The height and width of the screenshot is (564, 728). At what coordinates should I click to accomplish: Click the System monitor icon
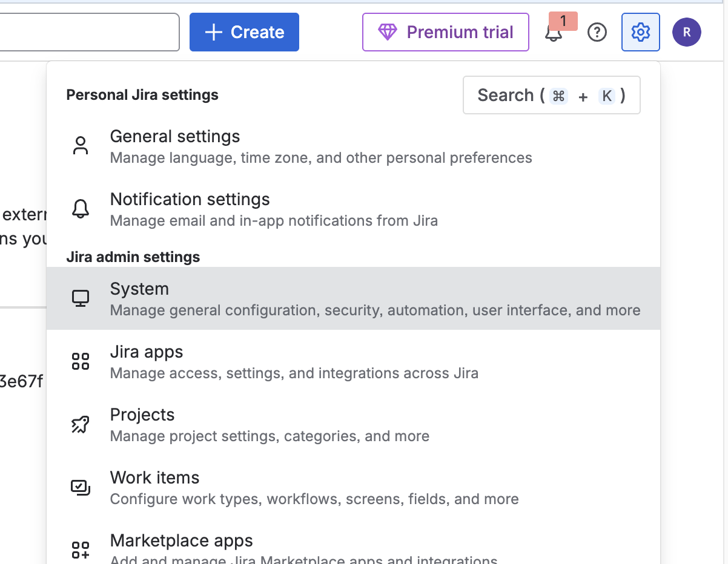pyautogui.click(x=81, y=298)
